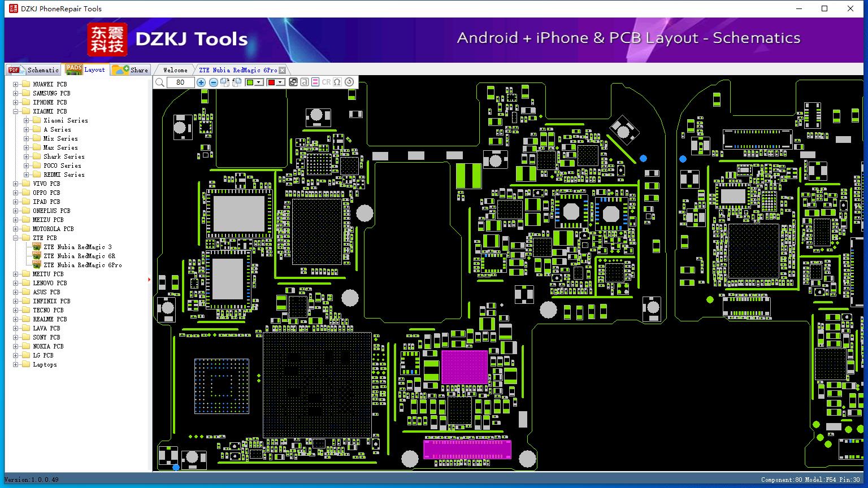Expand the Mix Series subfolder
The image size is (868, 488).
pyautogui.click(x=27, y=138)
